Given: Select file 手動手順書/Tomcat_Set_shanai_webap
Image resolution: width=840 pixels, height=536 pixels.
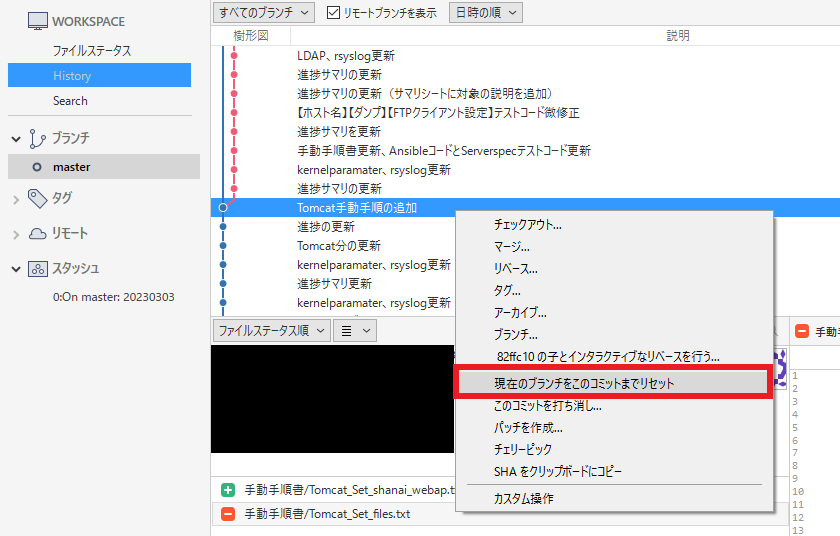Looking at the screenshot, I should (x=349, y=489).
